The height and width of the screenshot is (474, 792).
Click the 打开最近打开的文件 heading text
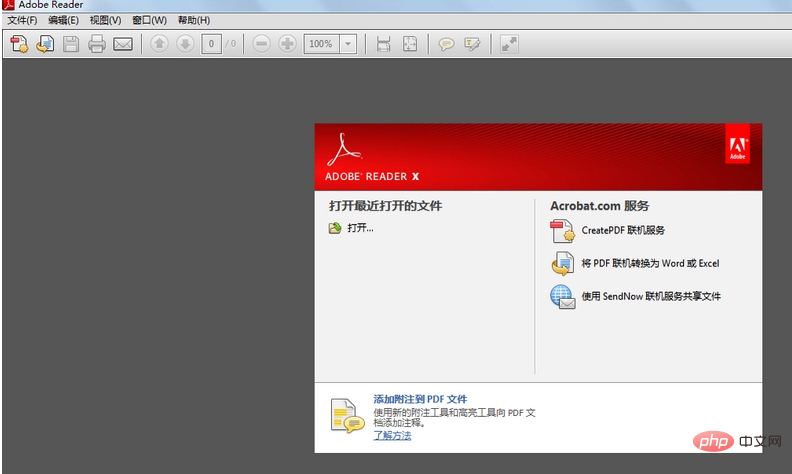[386, 206]
